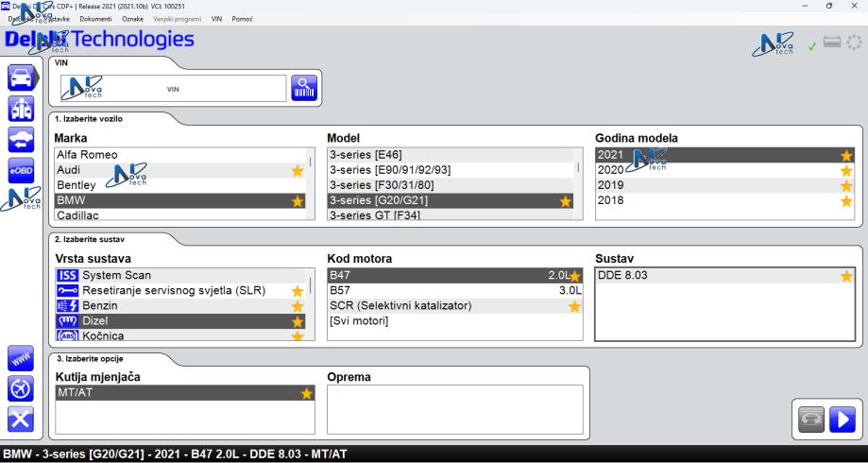Select 3-series GT [F34] model
Image resolution: width=868 pixels, height=463 pixels.
tap(451, 214)
